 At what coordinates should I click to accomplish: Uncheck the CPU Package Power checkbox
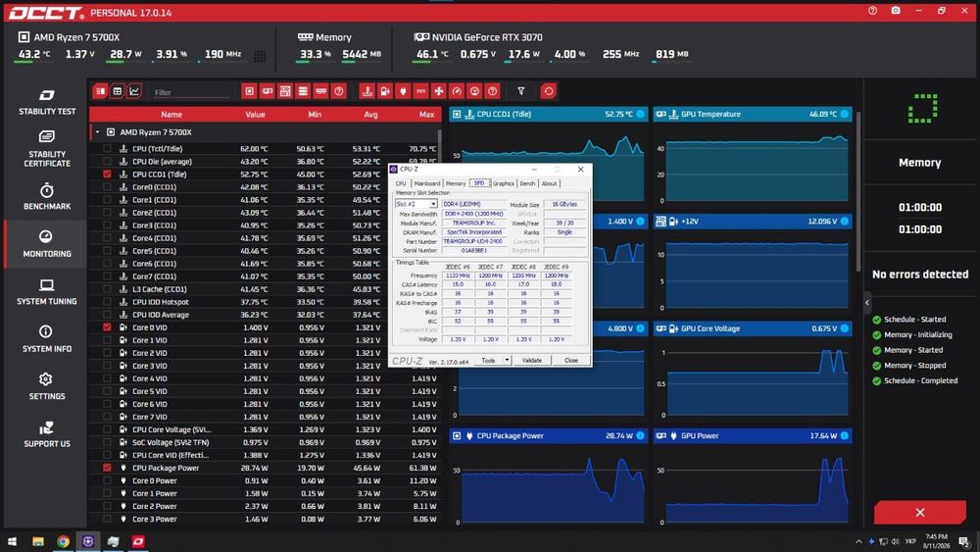click(x=107, y=468)
